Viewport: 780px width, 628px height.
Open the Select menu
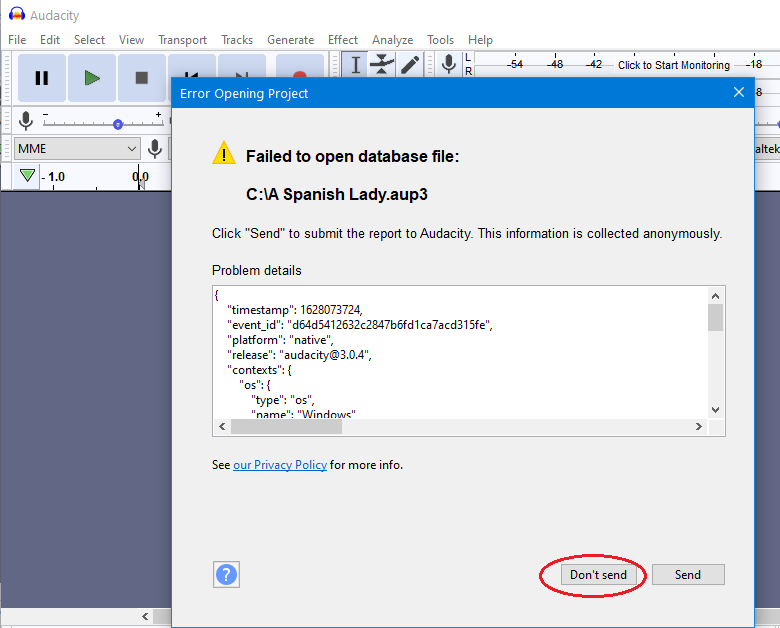[x=90, y=40]
